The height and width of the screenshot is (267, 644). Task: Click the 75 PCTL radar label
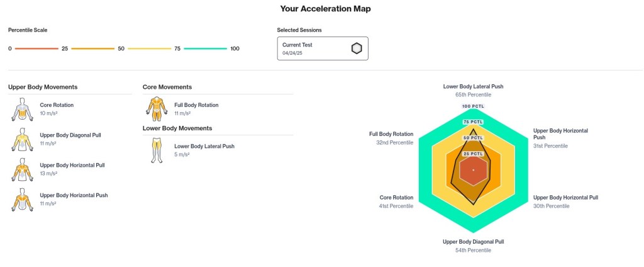click(473, 122)
